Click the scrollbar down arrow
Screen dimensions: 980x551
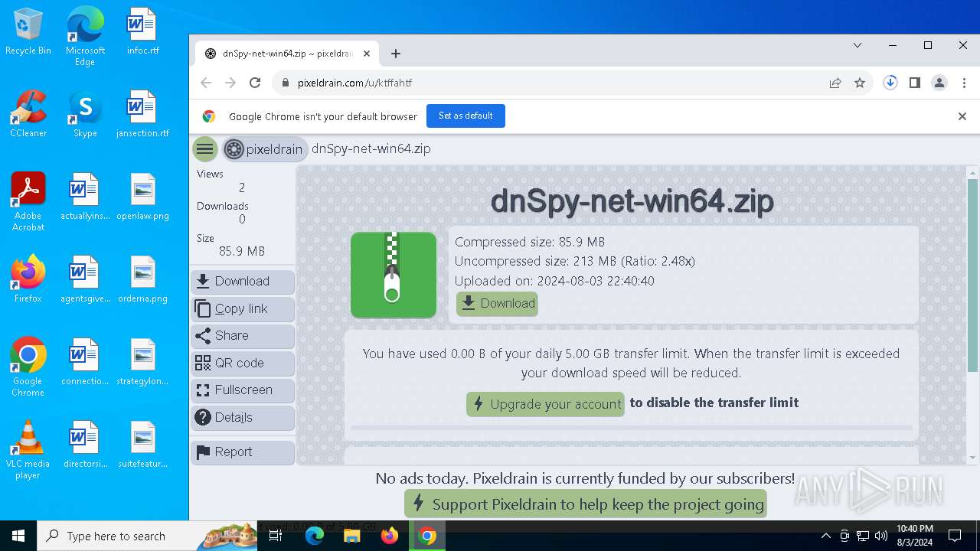point(973,458)
